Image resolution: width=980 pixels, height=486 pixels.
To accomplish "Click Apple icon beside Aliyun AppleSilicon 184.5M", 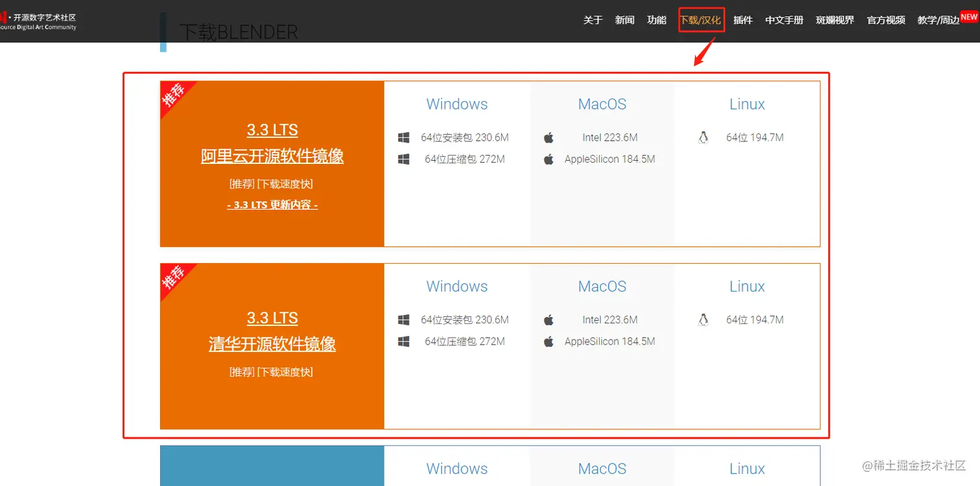I will tap(549, 159).
